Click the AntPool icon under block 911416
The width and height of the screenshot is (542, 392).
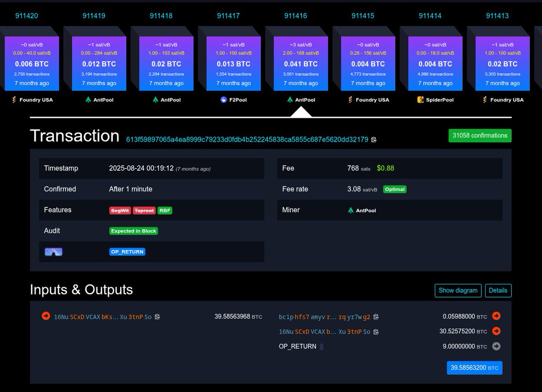click(x=290, y=99)
